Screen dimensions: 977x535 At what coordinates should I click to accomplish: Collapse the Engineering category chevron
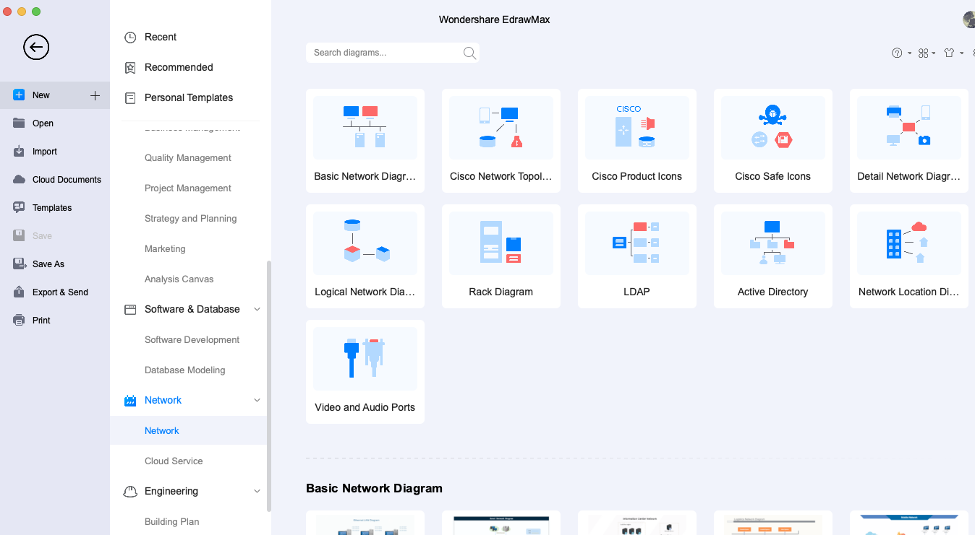pyautogui.click(x=257, y=491)
